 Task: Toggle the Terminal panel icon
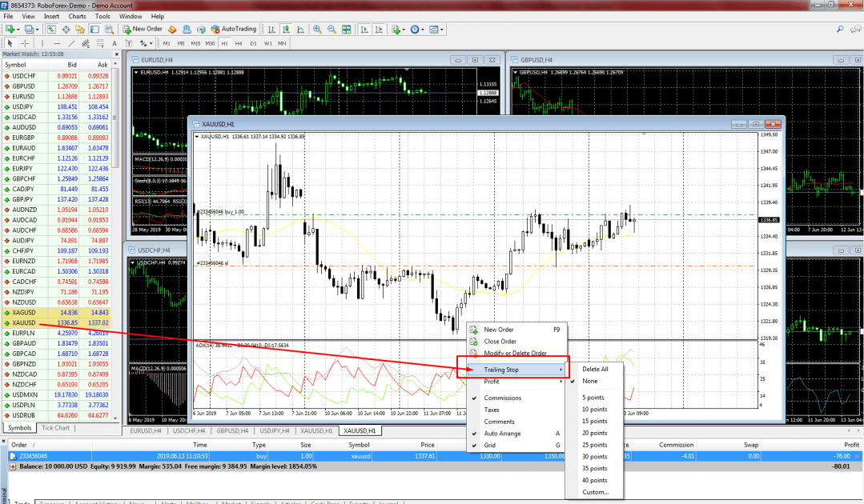94,29
